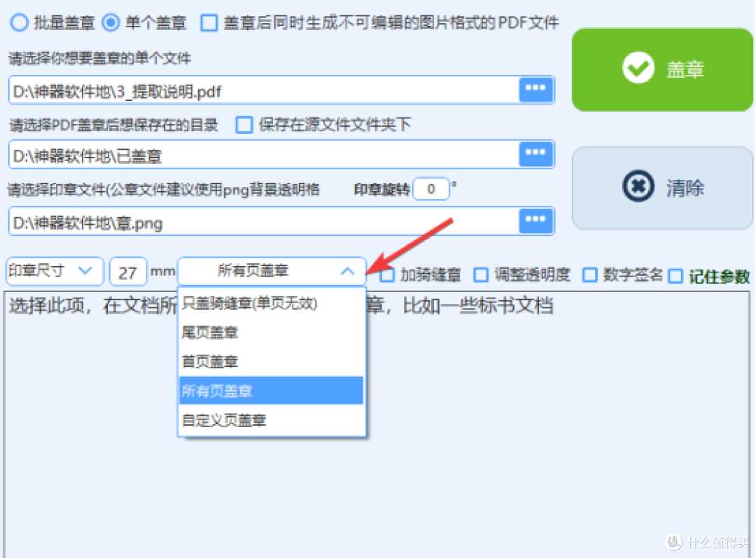The height and width of the screenshot is (558, 756).
Task: Click the browse icon for the save directory
Action: [x=535, y=154]
